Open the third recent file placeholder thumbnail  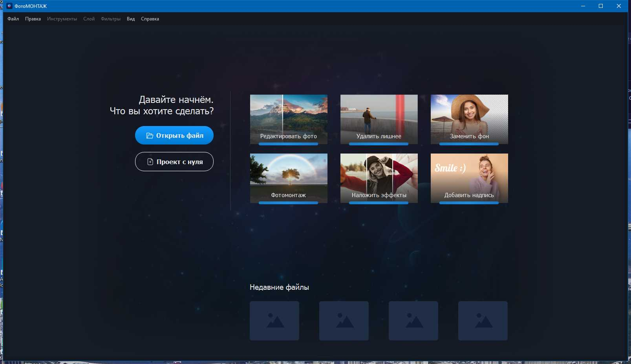(x=413, y=321)
